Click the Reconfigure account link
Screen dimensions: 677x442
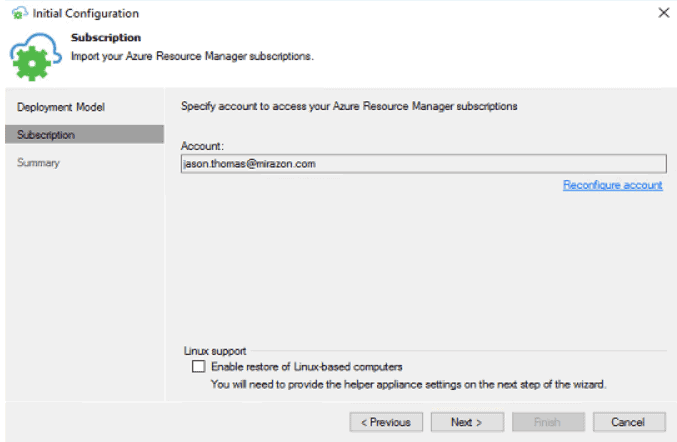tap(612, 185)
